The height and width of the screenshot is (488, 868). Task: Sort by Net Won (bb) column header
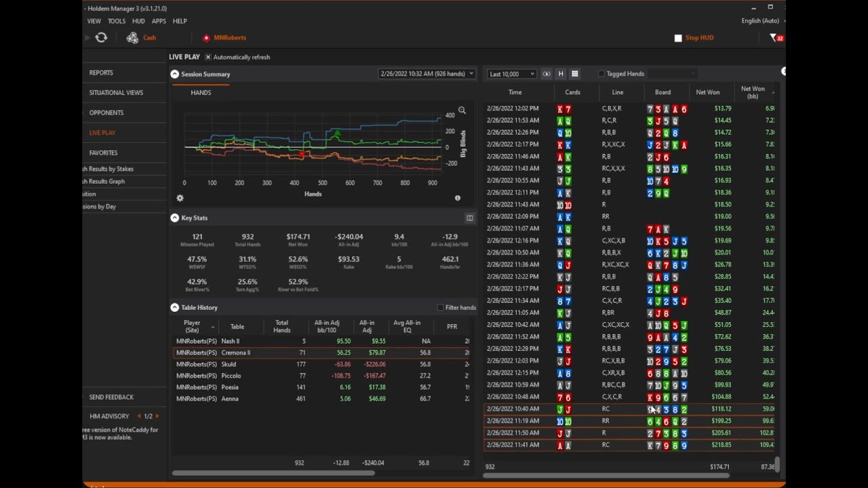(753, 93)
